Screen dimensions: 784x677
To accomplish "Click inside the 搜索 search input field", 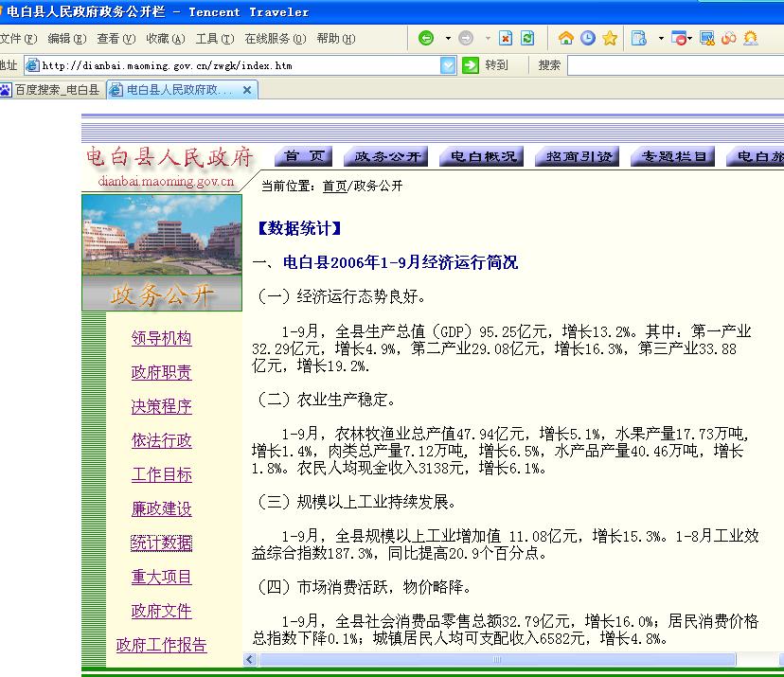I will coord(674,65).
